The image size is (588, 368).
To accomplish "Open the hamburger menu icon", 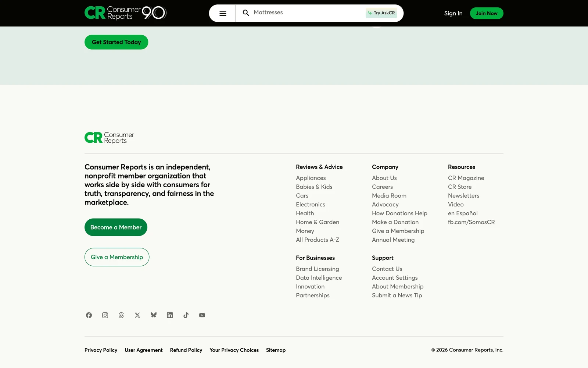I will (223, 14).
